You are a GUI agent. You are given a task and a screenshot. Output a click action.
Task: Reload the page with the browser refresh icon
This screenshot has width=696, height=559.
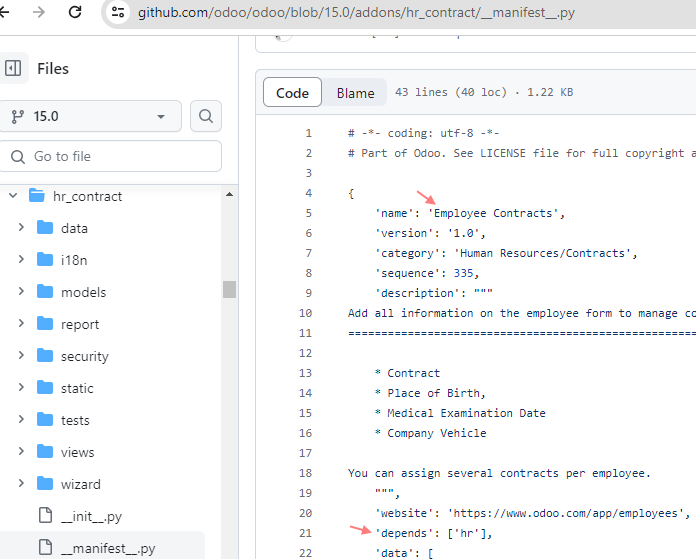(x=75, y=12)
